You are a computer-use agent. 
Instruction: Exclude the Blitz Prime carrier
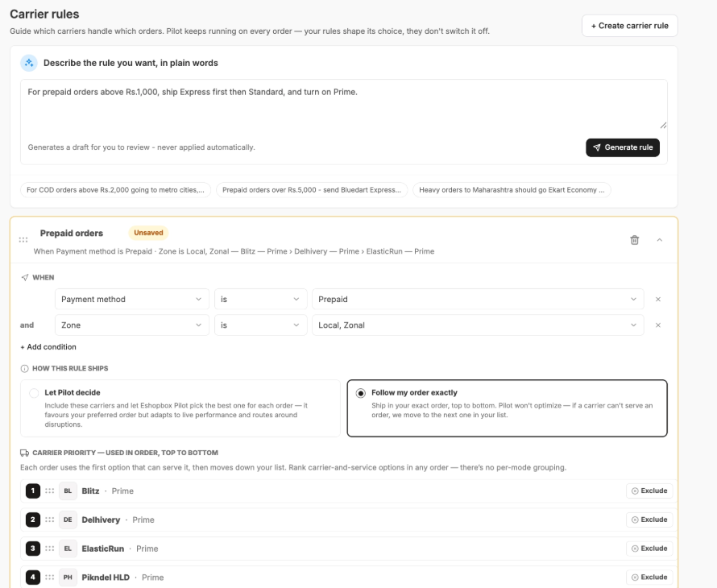click(649, 491)
